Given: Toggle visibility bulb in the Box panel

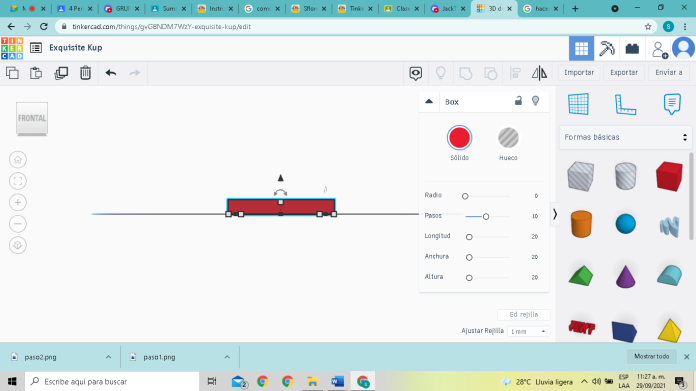Looking at the screenshot, I should pyautogui.click(x=536, y=101).
